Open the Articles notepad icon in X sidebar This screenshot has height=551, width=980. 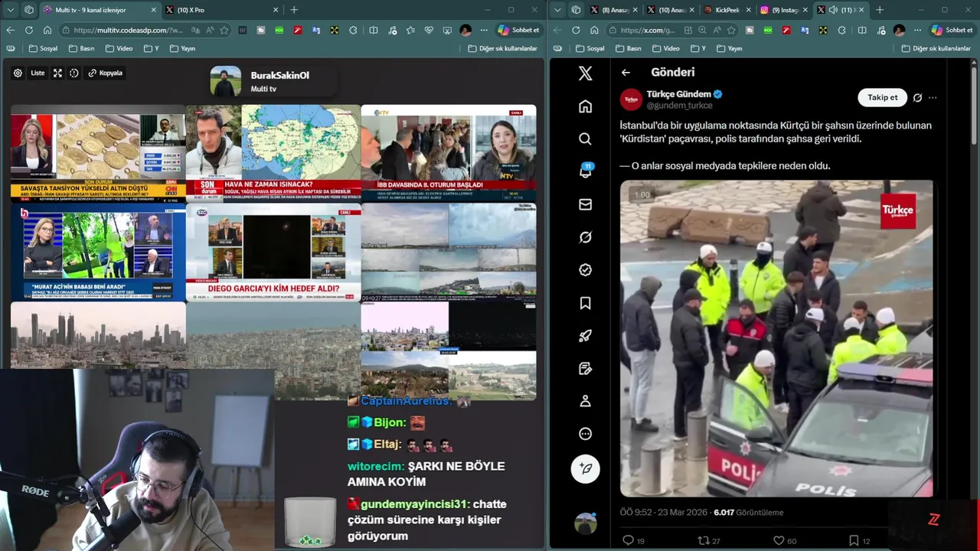(x=585, y=368)
